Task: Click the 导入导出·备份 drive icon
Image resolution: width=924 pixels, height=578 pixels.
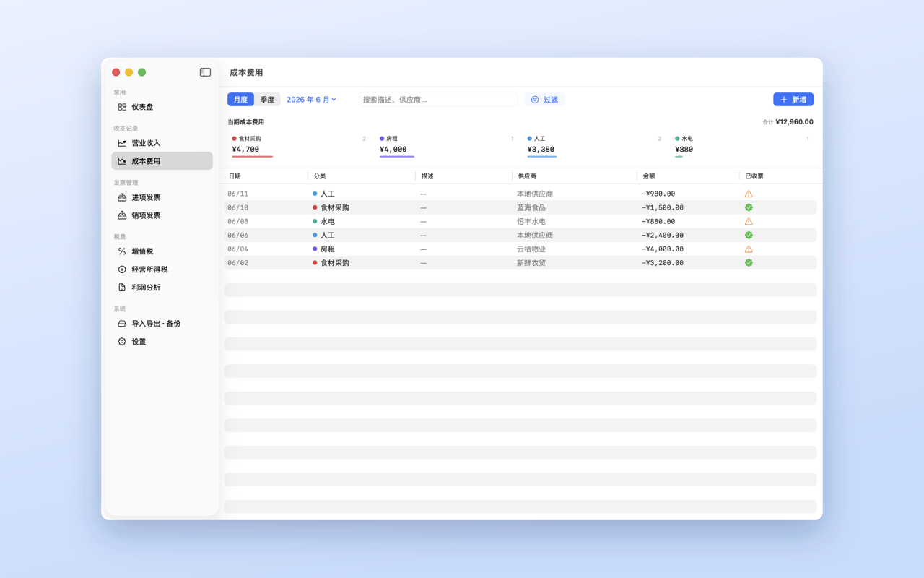Action: (x=122, y=324)
